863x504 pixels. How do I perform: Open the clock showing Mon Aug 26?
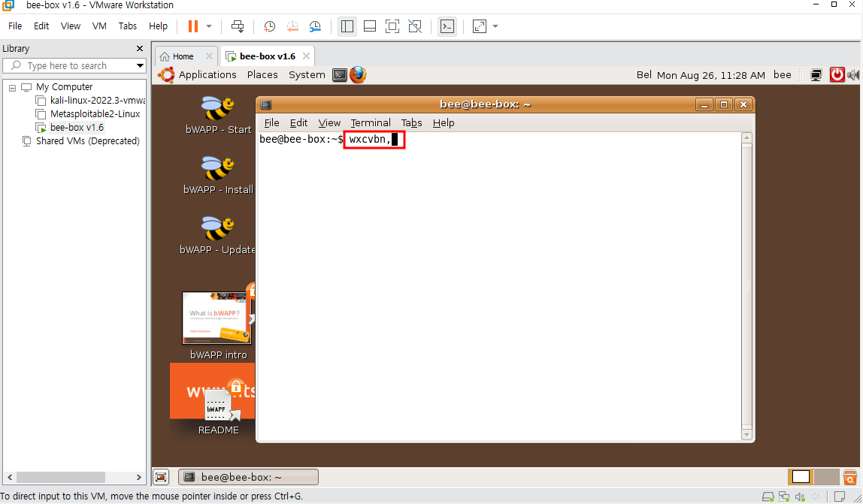[710, 75]
